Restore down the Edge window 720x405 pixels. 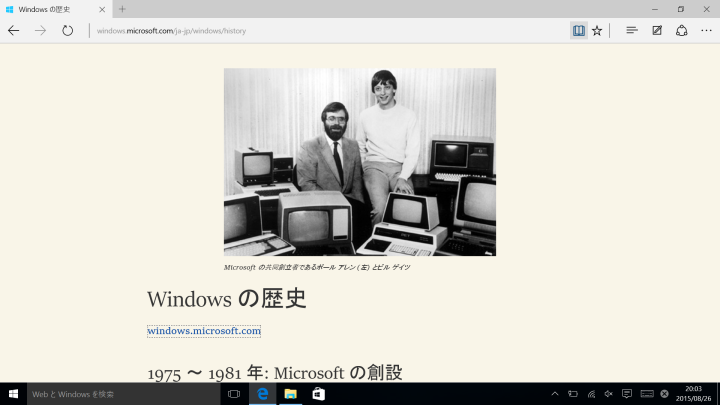point(681,9)
